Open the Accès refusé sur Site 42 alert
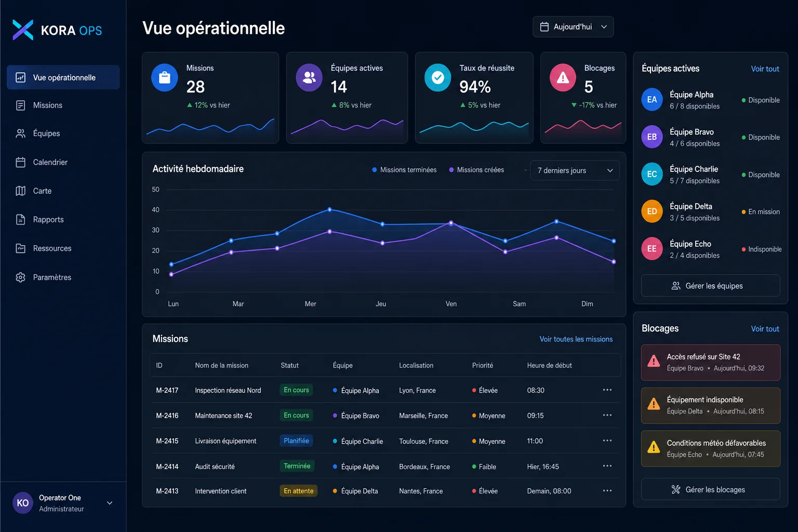 [x=710, y=363]
